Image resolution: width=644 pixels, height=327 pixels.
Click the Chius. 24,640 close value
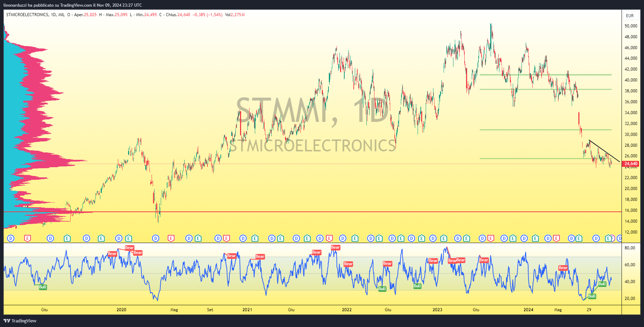pyautogui.click(x=174, y=15)
